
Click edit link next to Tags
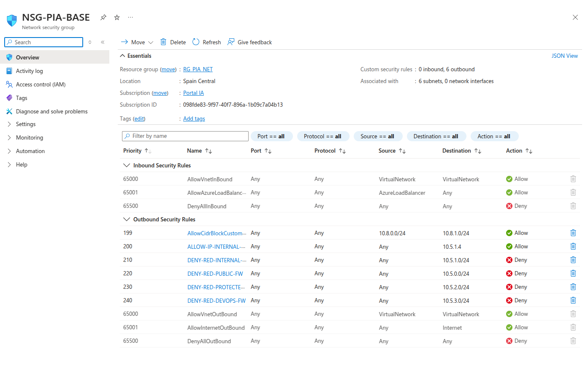point(139,118)
